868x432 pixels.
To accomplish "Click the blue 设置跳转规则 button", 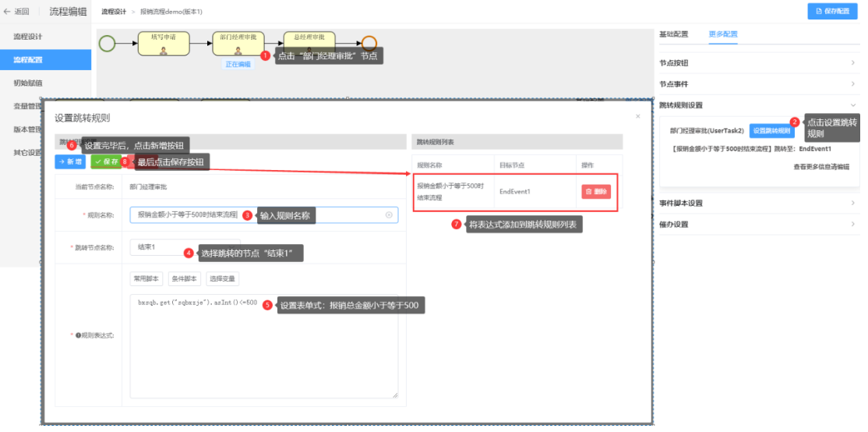I will (x=771, y=131).
